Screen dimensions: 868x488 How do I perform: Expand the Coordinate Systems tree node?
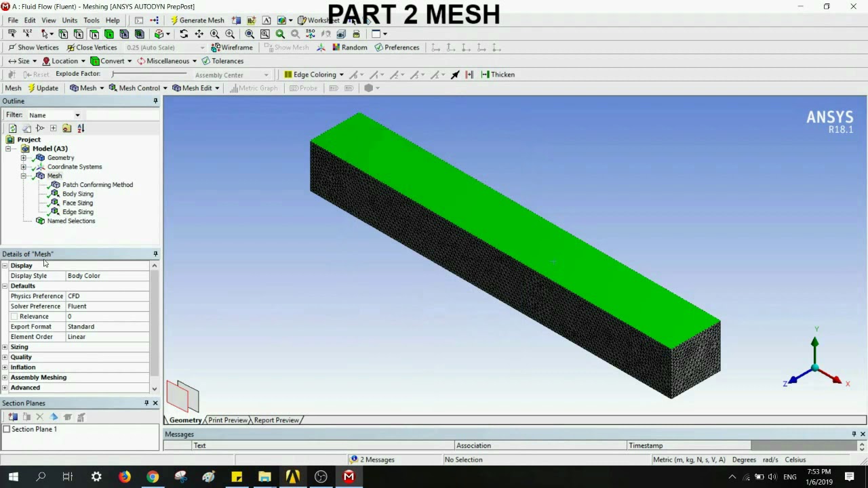24,167
